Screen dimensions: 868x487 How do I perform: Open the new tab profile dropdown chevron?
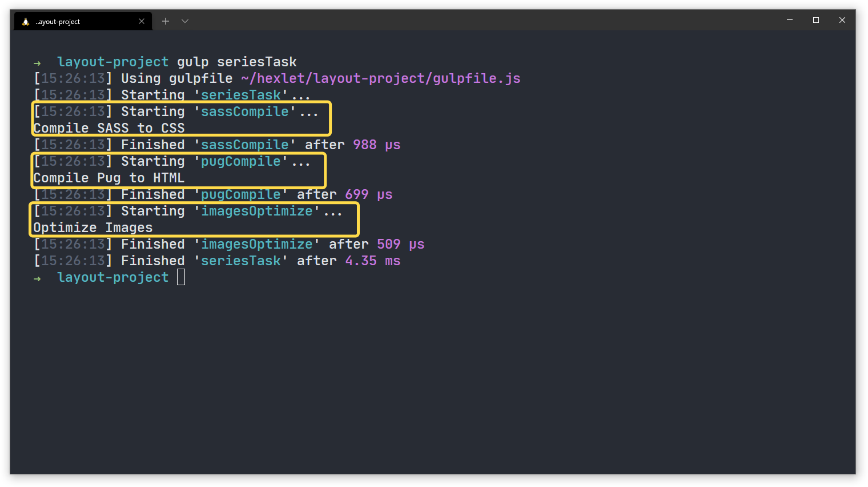tap(184, 21)
